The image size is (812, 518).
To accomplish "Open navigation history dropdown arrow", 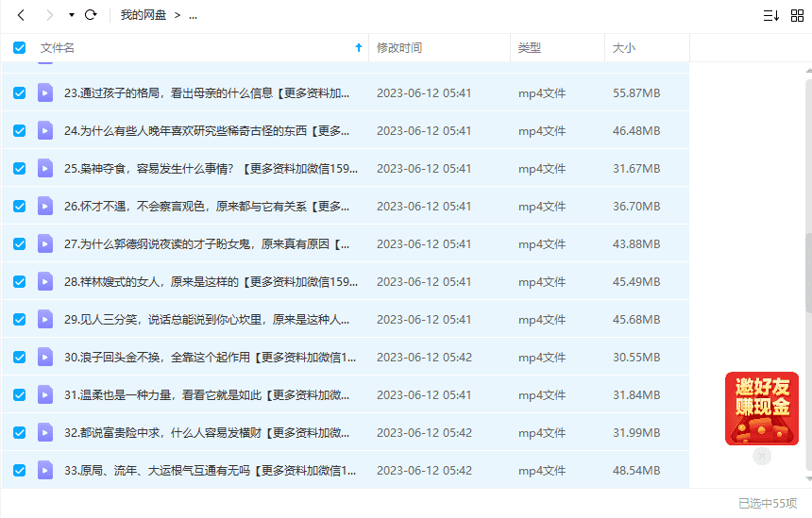I will click(x=71, y=15).
